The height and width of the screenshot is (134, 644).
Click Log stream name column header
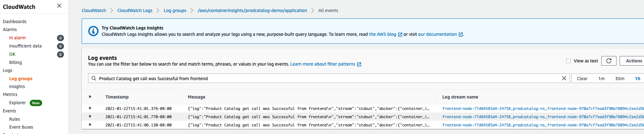point(460,97)
